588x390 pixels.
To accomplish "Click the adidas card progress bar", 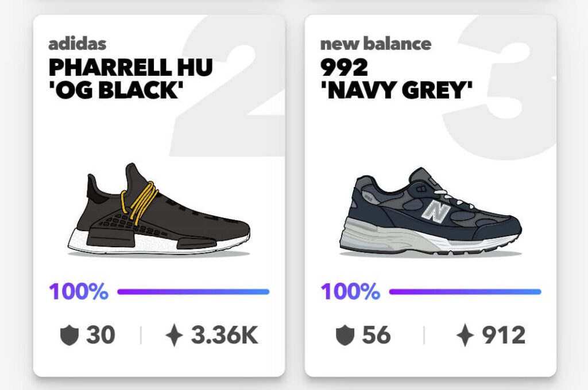I will click(193, 292).
